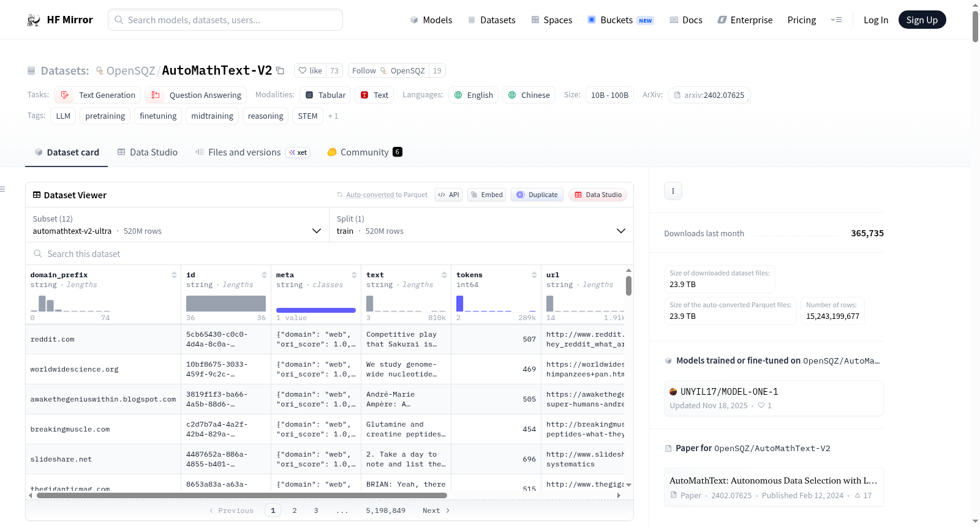Screen dimensions: 980x527
Task: Sort the meta column
Action: click(x=354, y=275)
